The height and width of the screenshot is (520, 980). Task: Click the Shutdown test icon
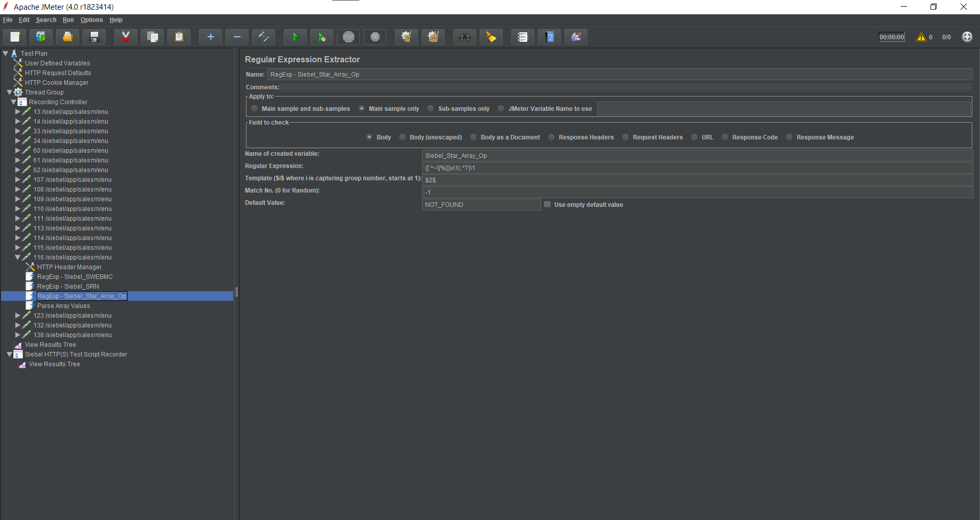[375, 37]
